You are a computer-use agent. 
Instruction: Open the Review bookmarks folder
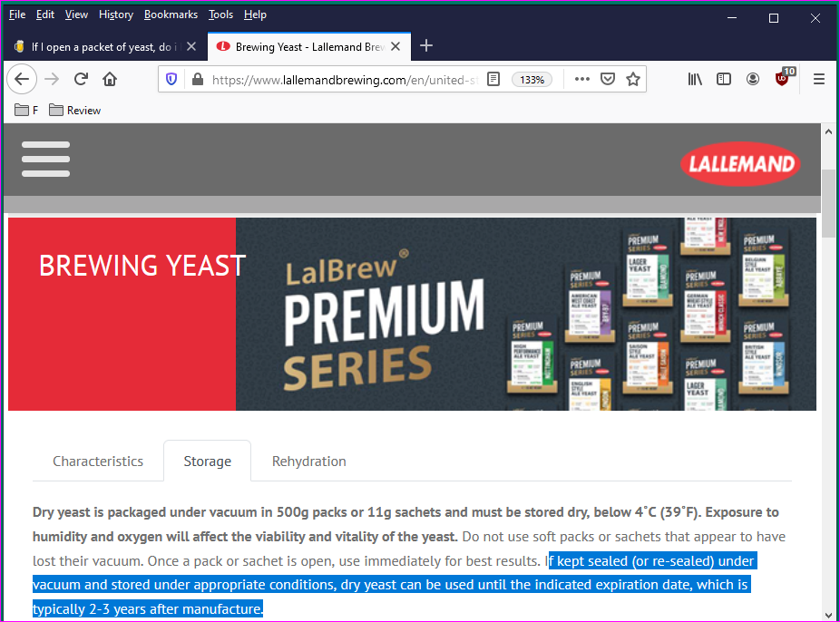[74, 111]
